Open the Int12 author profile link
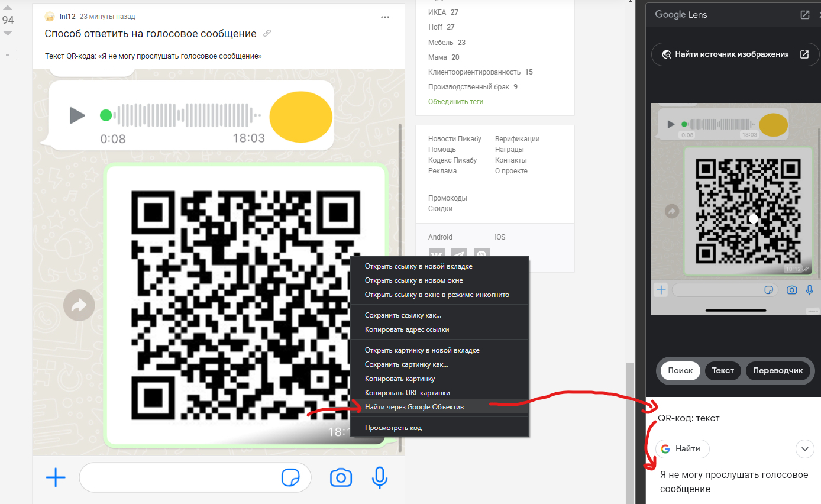The width and height of the screenshot is (821, 504). [67, 17]
